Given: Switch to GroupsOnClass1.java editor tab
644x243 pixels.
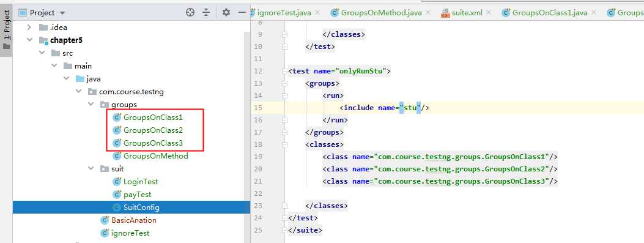Looking at the screenshot, I should (x=550, y=13).
